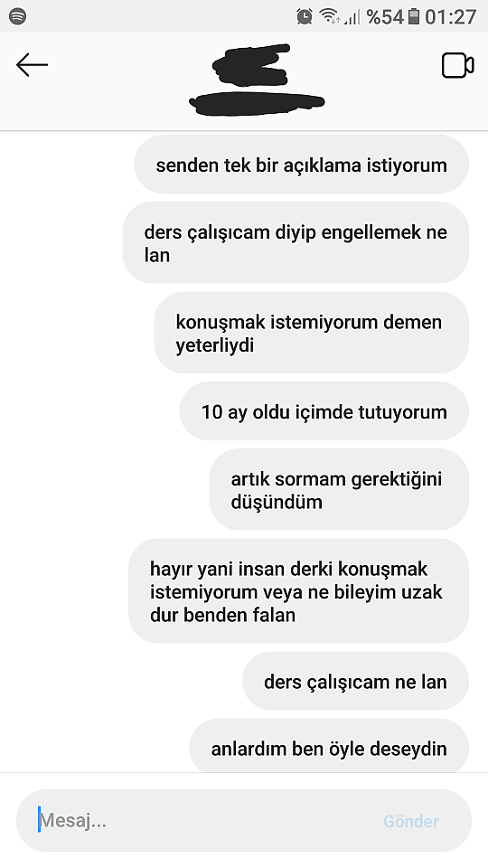Start a video call with camera icon
Screen dimensions: 488x868
[x=457, y=65]
